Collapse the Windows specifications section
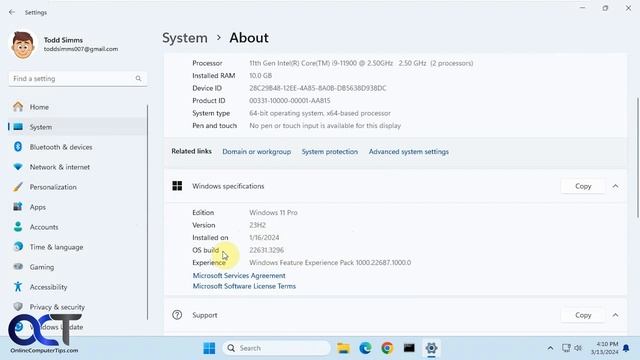 coord(615,186)
